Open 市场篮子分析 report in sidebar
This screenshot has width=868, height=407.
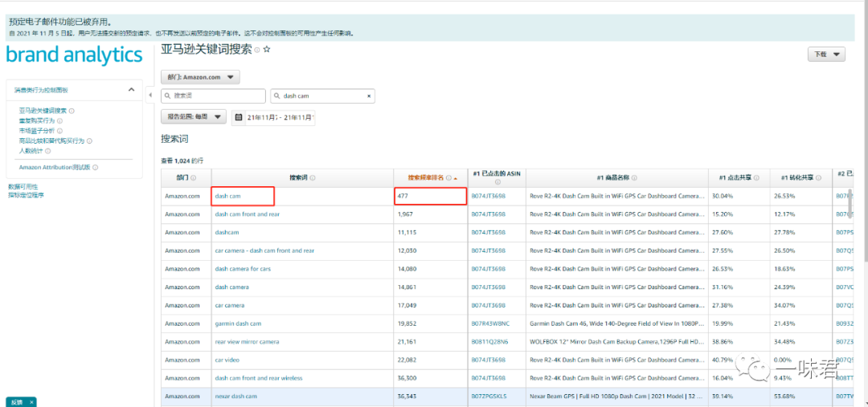[x=37, y=131]
